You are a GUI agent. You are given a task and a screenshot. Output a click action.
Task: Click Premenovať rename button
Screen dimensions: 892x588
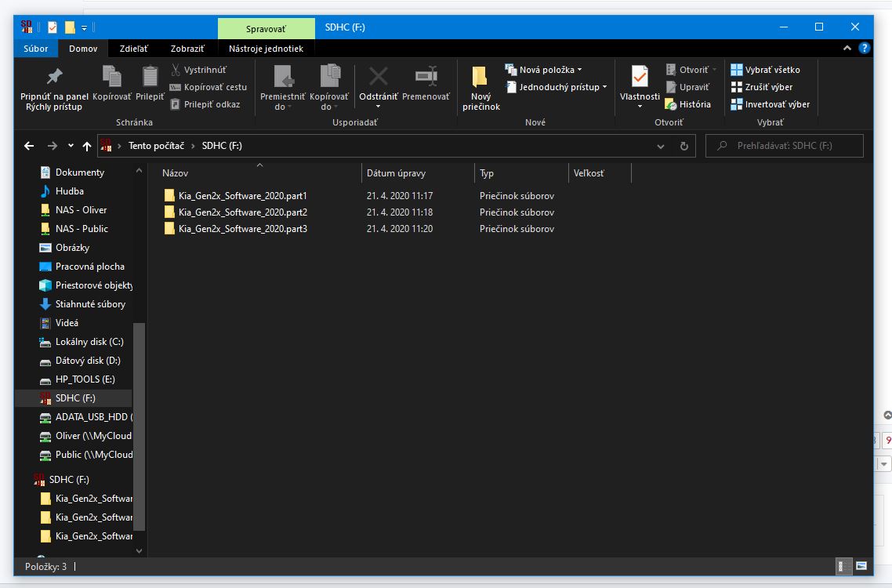point(426,84)
